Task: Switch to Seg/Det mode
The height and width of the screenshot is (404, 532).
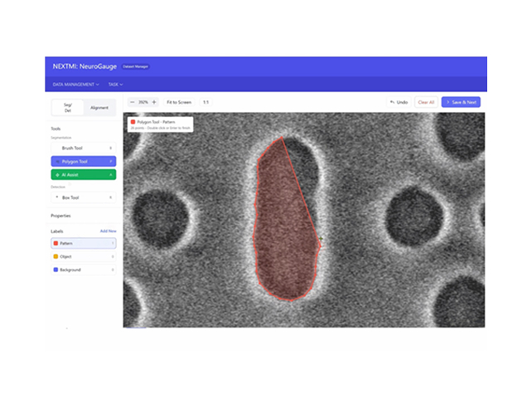Action: 68,108
